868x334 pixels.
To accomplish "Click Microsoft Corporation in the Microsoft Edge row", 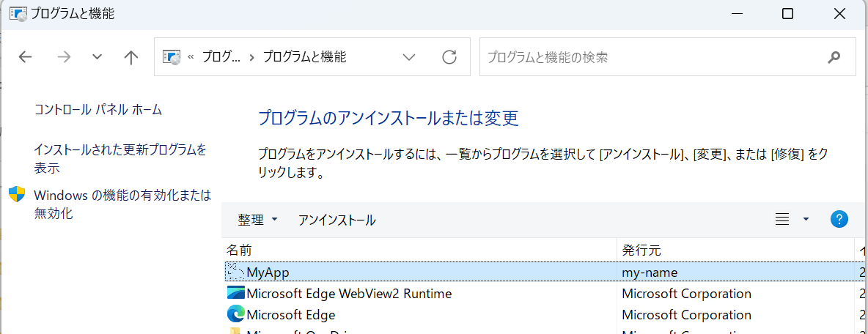I will tap(686, 315).
